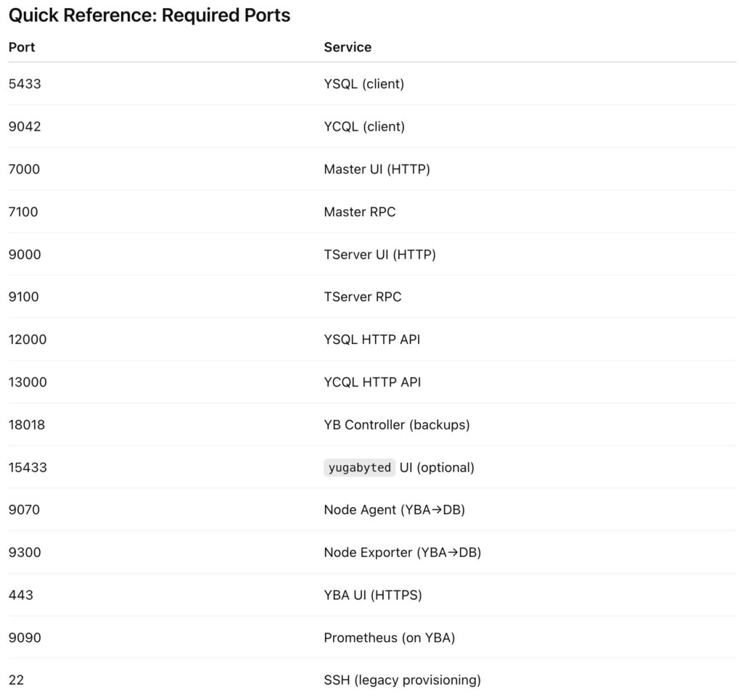Click the 'Service' column header
Image resolution: width=743 pixels, height=700 pixels.
[x=348, y=47]
